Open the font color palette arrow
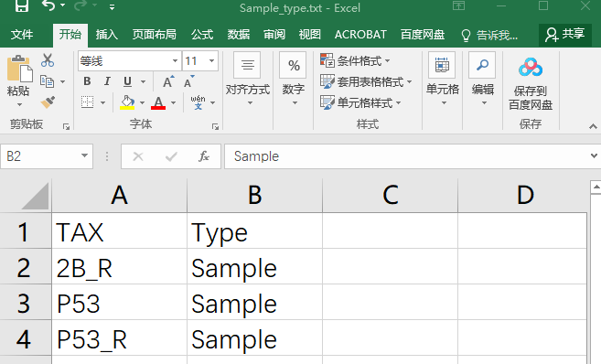Viewport: 601px width, 364px height. [173, 102]
